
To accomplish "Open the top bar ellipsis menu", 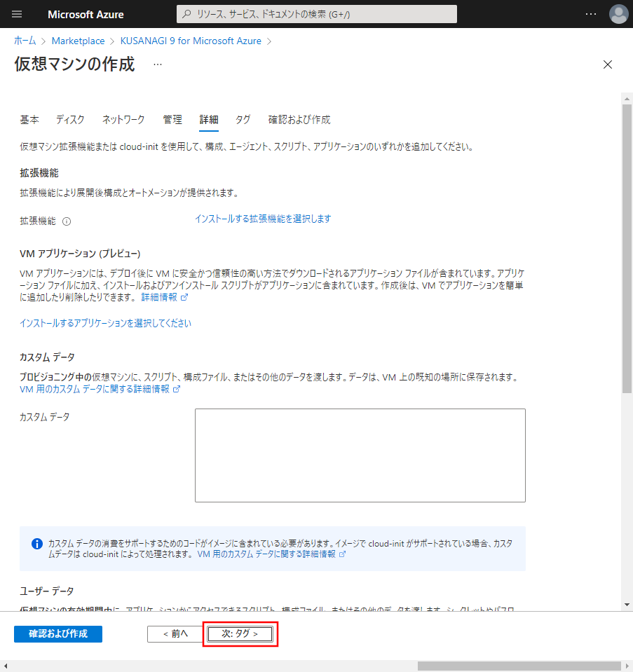I will [x=590, y=14].
